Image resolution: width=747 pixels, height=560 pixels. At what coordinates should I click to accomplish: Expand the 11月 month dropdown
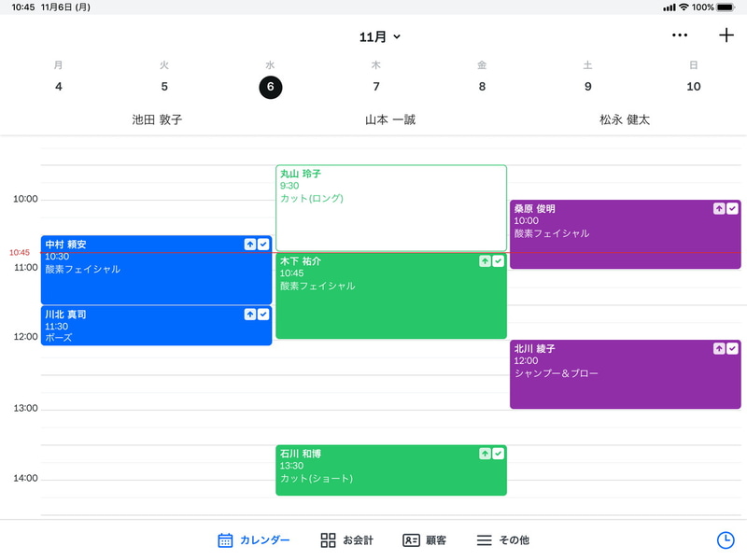pos(379,37)
